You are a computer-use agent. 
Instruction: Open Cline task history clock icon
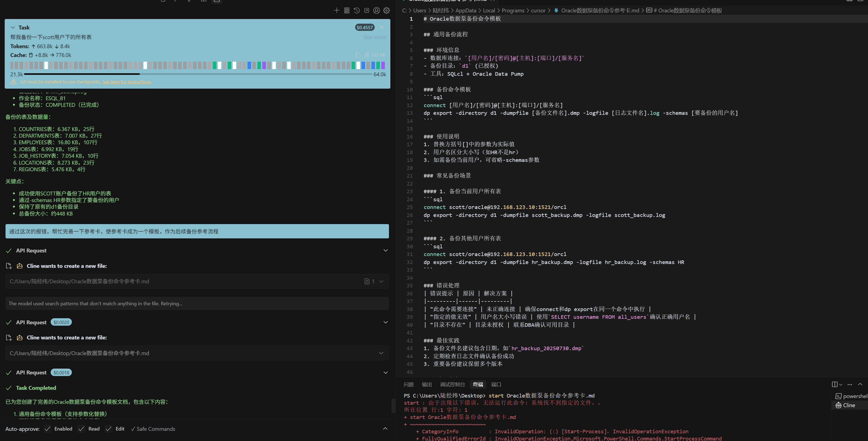(x=357, y=10)
